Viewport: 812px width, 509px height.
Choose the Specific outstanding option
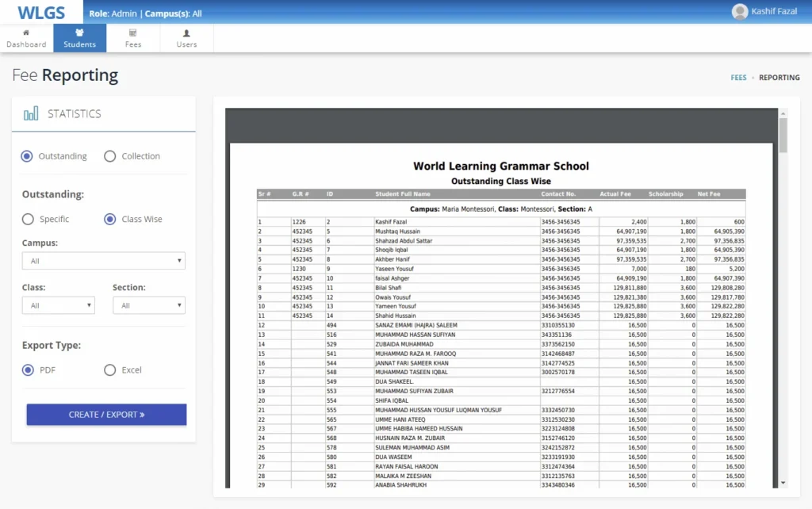pyautogui.click(x=28, y=219)
